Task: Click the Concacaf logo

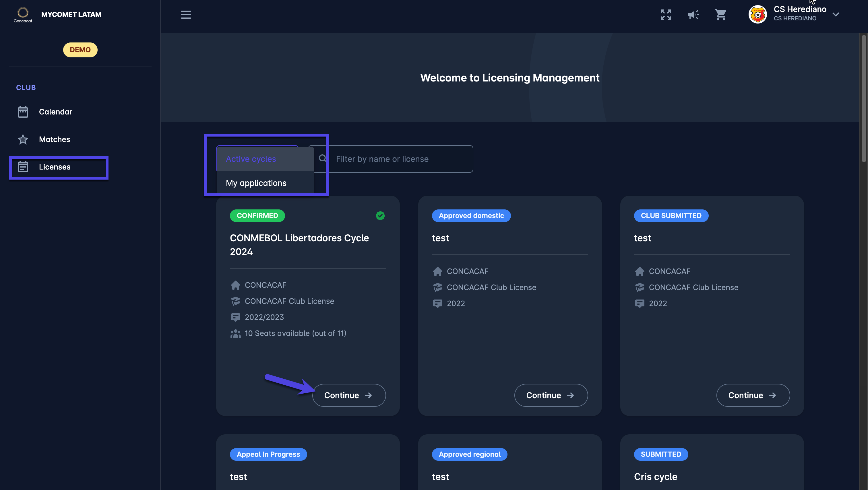Action: point(23,14)
